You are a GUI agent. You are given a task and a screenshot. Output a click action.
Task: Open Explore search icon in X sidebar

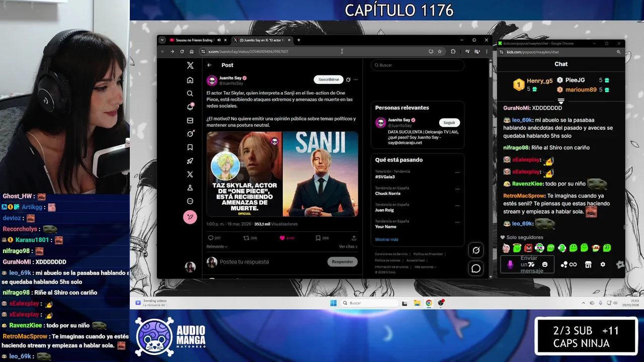(190, 94)
